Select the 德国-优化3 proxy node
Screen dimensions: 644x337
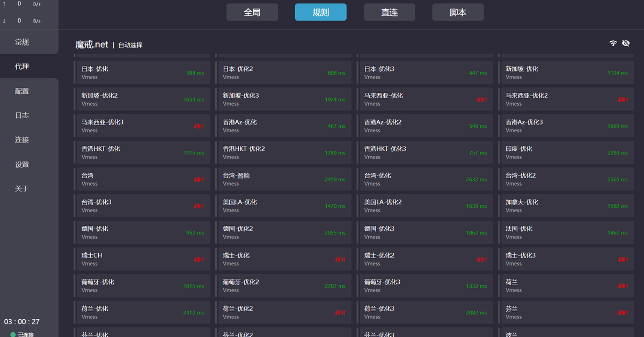[x=425, y=232]
